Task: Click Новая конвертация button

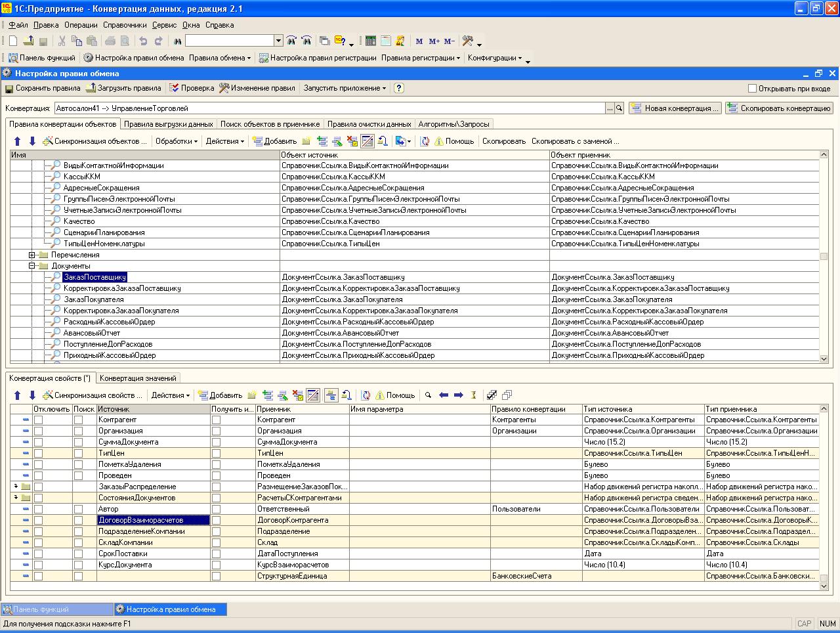Action: (x=675, y=108)
